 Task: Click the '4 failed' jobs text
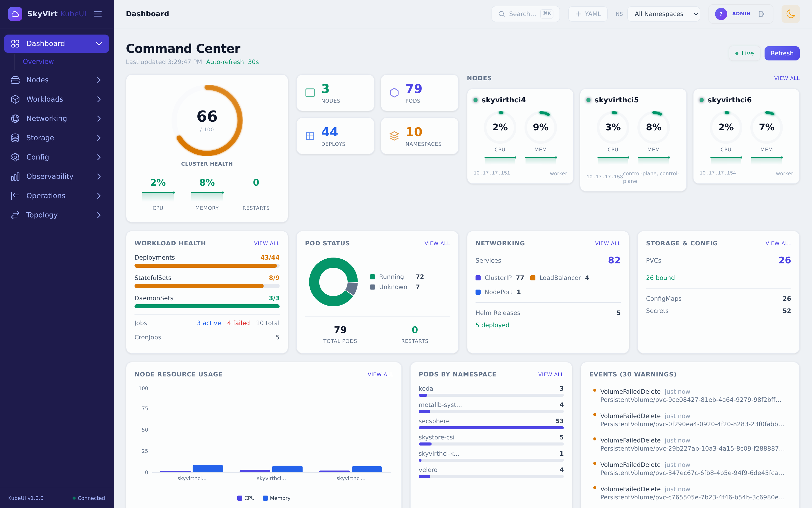(x=238, y=323)
